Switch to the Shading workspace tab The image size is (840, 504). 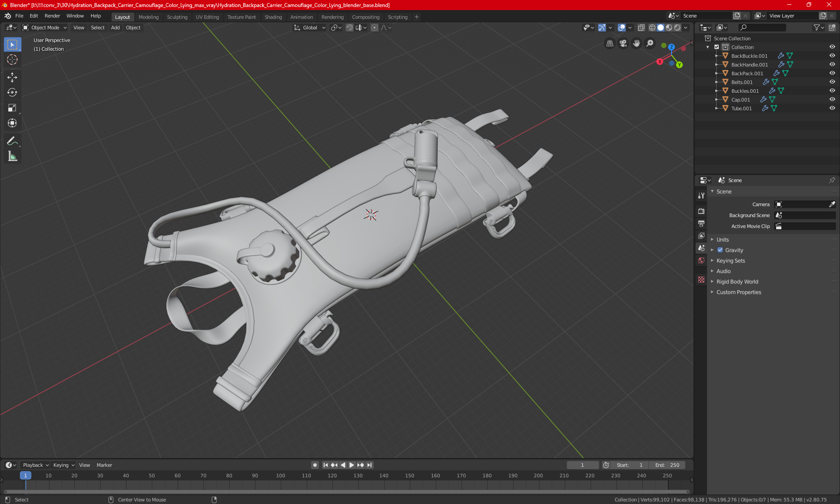(273, 17)
